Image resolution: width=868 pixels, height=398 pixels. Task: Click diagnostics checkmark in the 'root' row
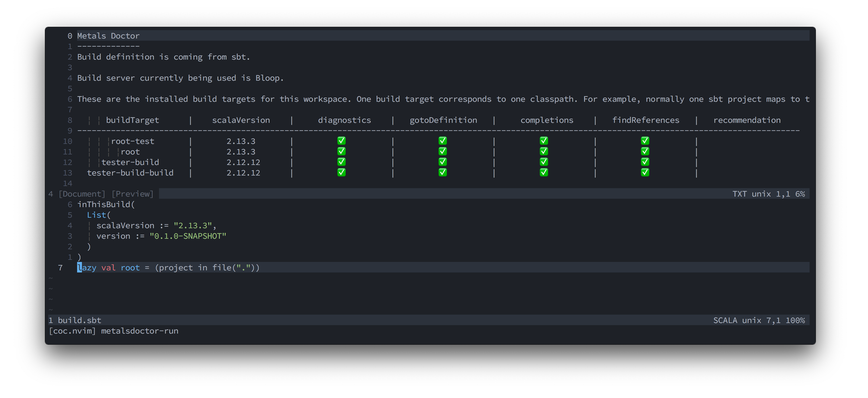pyautogui.click(x=341, y=151)
